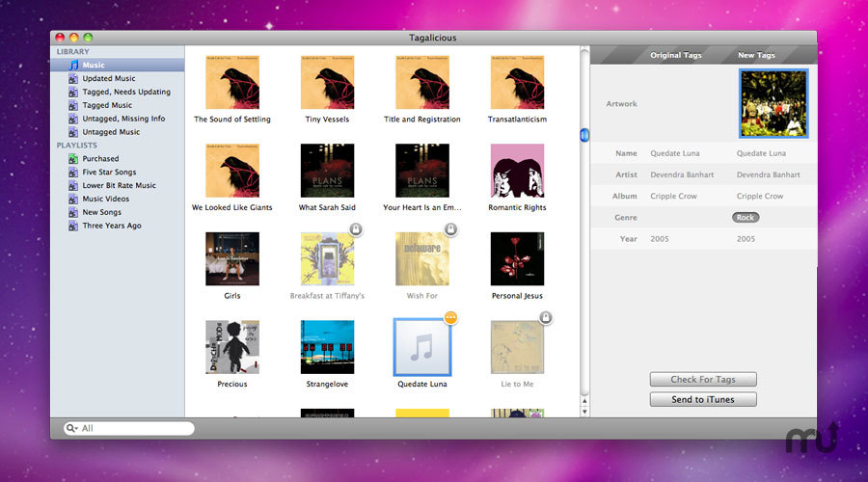Select the Precious album cover
Screen dimensions: 868x482
tap(232, 347)
